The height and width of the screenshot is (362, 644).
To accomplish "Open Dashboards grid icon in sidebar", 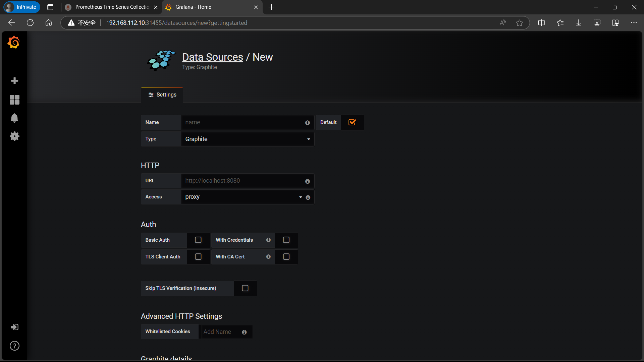I will 14,100.
